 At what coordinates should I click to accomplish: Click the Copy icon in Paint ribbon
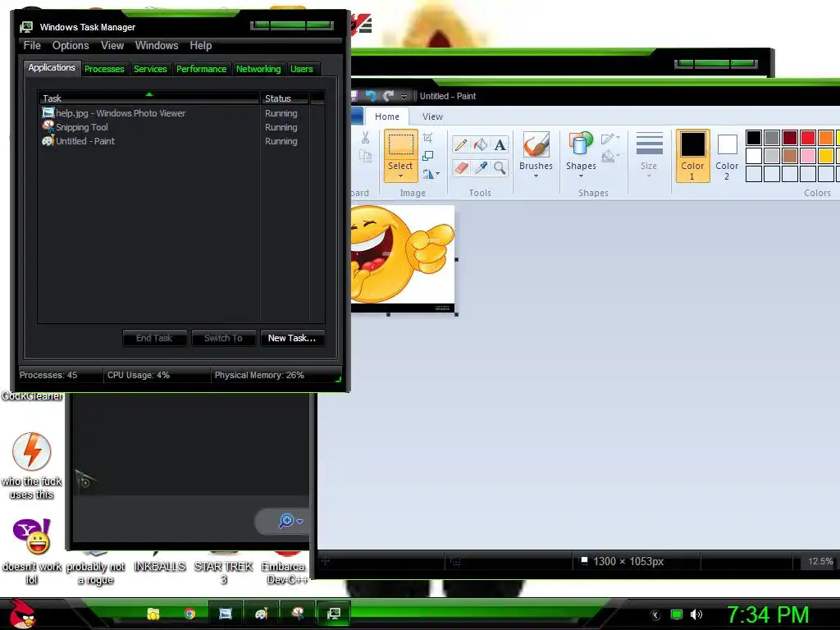point(365,157)
